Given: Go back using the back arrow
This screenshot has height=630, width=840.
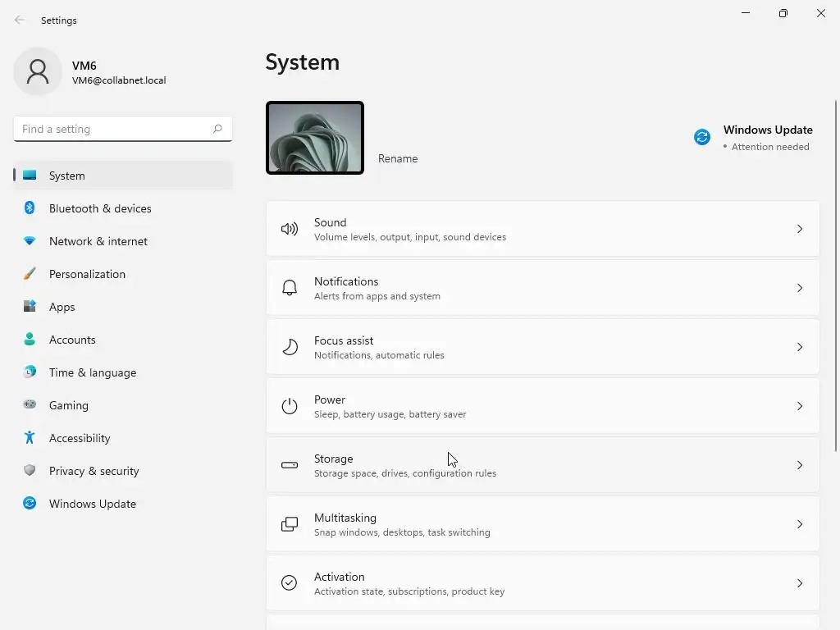Looking at the screenshot, I should point(20,20).
